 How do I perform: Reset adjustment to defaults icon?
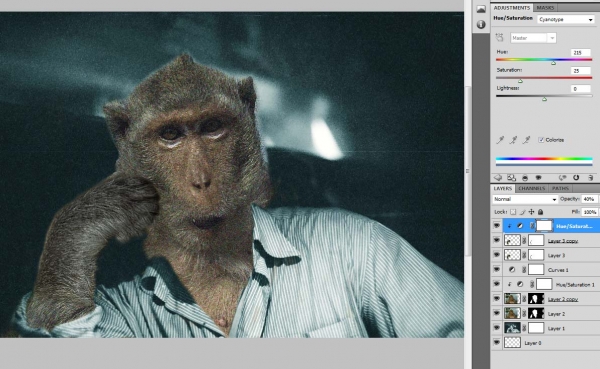576,178
